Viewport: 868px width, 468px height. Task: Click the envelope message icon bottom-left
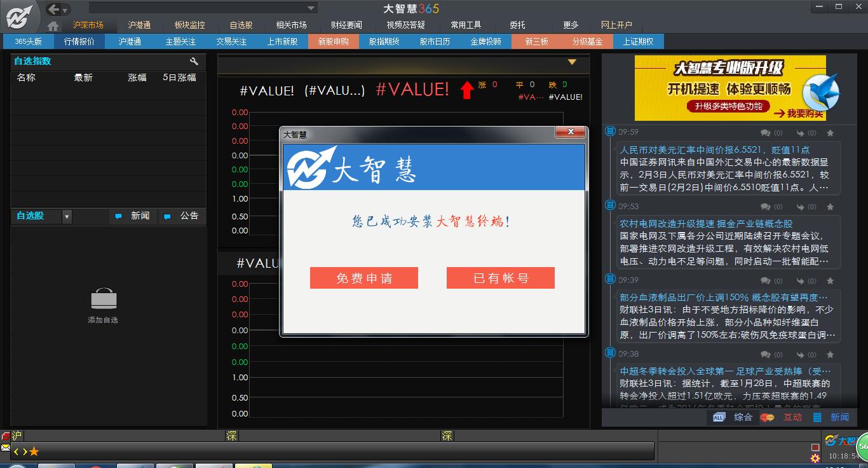click(6, 449)
